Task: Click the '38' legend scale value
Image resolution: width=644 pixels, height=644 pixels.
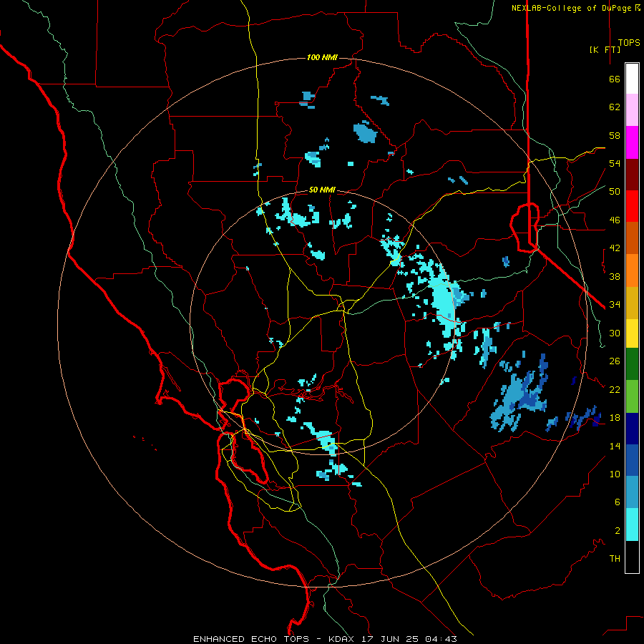Action: click(615, 276)
